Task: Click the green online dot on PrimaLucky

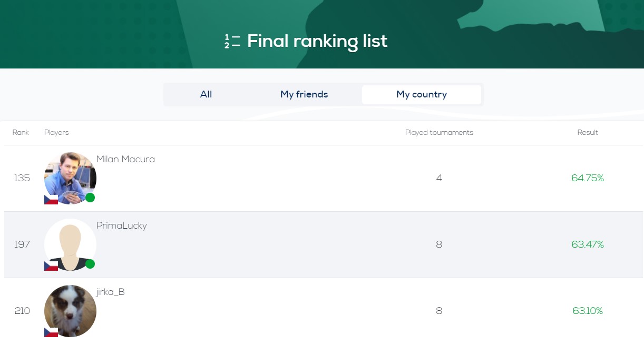Action: click(90, 264)
